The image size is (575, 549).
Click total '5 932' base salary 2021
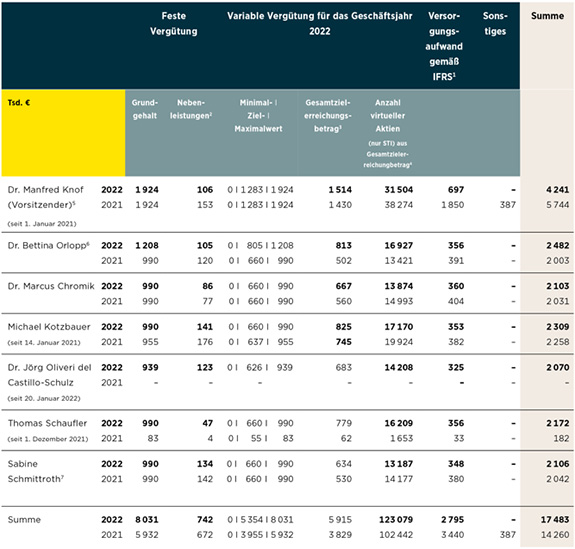click(147, 535)
